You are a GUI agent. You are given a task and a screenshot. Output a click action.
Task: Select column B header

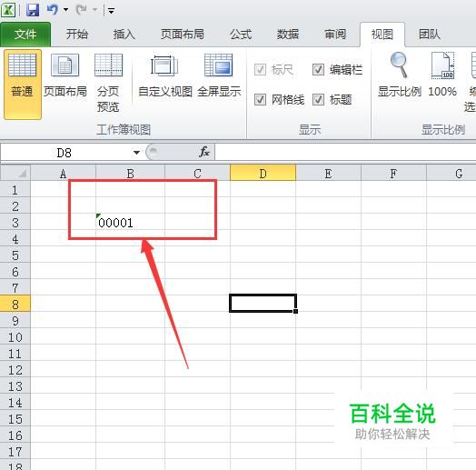(x=130, y=174)
